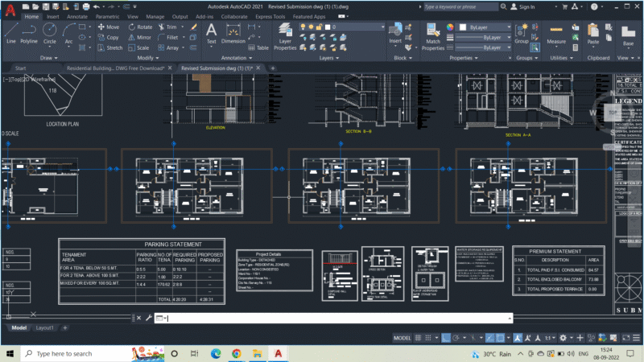Viewport: 644px width, 362px height.
Task: Click the Array tool
Action: [x=168, y=47]
